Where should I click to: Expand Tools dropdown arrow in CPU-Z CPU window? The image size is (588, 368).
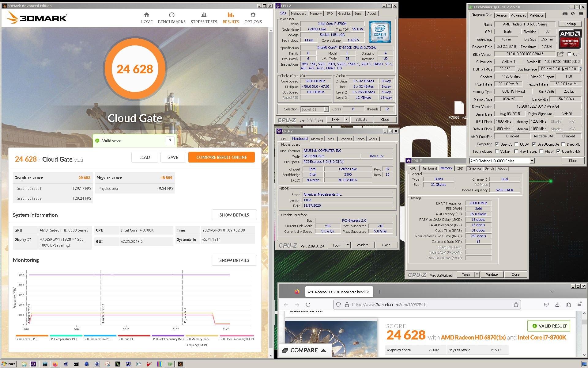click(x=346, y=120)
